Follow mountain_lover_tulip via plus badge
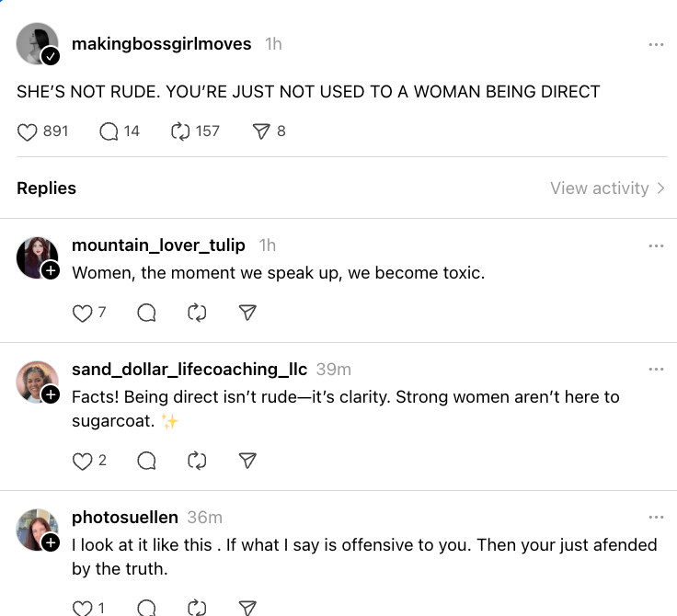677x616 pixels. pyautogui.click(x=52, y=270)
